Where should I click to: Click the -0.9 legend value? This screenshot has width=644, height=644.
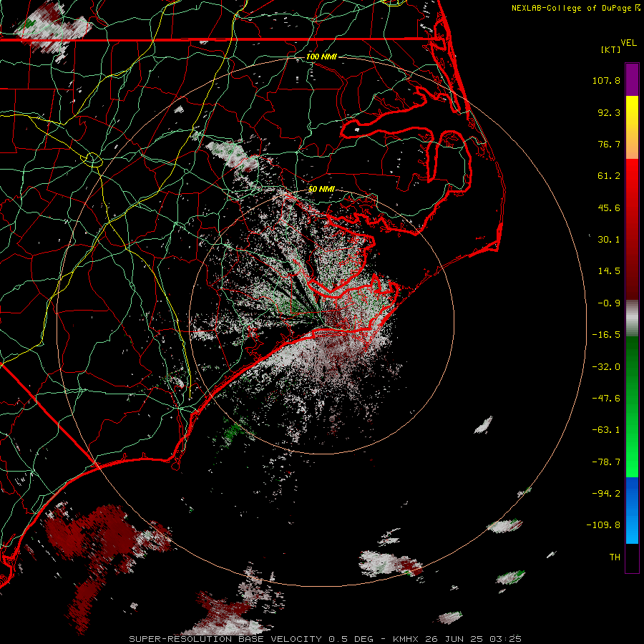pos(609,303)
